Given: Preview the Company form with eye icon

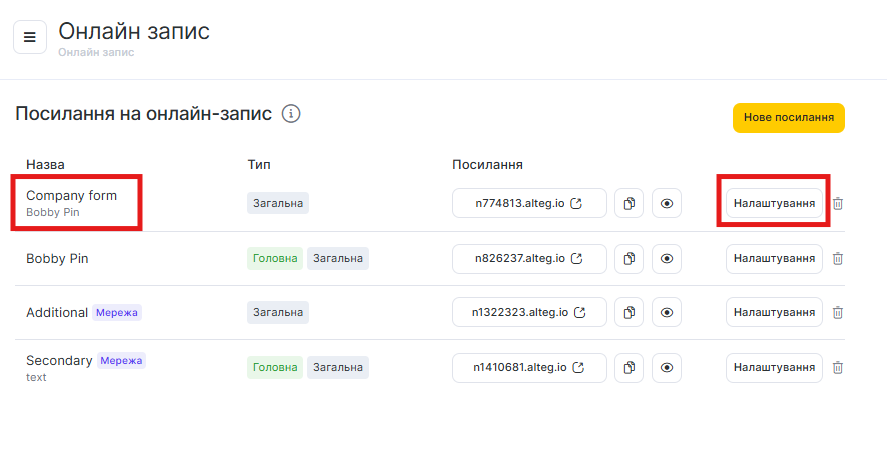Looking at the screenshot, I should pos(667,204).
